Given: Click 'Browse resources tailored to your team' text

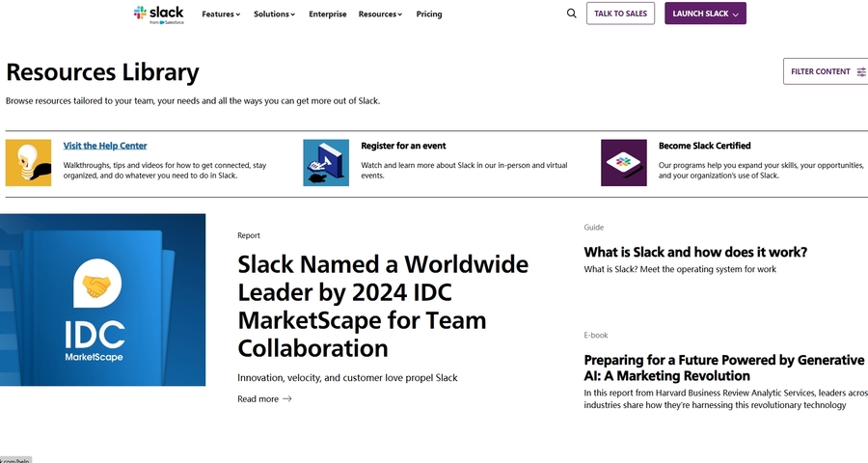Looking at the screenshot, I should tap(193, 100).
